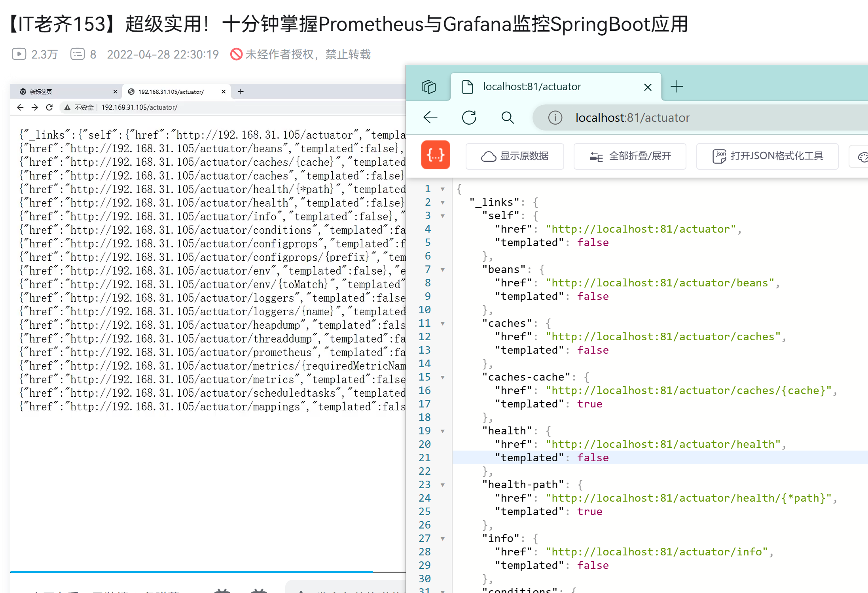The image size is (868, 593).
Task: Click the back arrow in localhost browser
Action: [430, 117]
